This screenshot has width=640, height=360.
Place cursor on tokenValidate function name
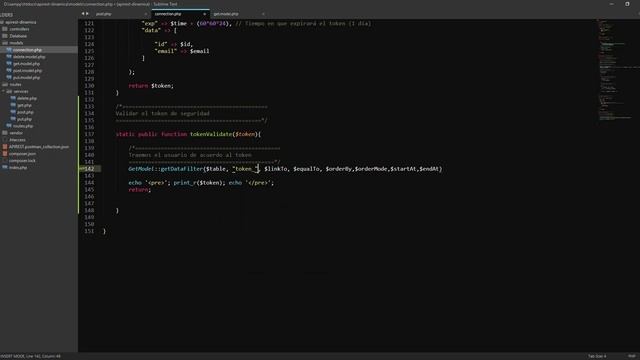click(211, 134)
